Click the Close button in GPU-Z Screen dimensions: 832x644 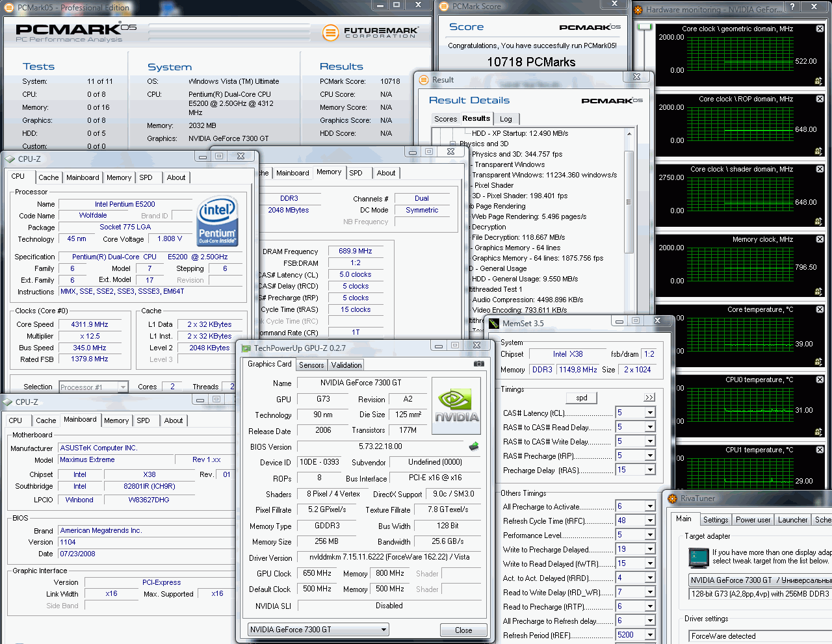[463, 630]
